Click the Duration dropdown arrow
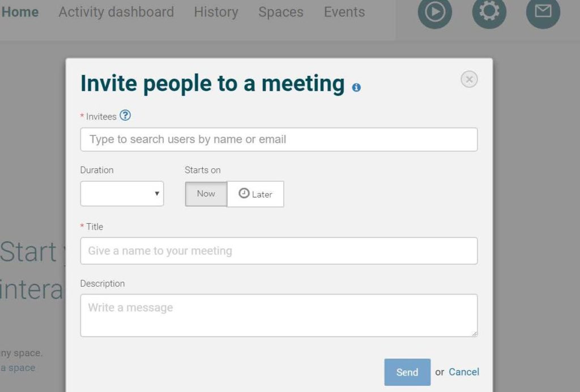 coord(157,193)
